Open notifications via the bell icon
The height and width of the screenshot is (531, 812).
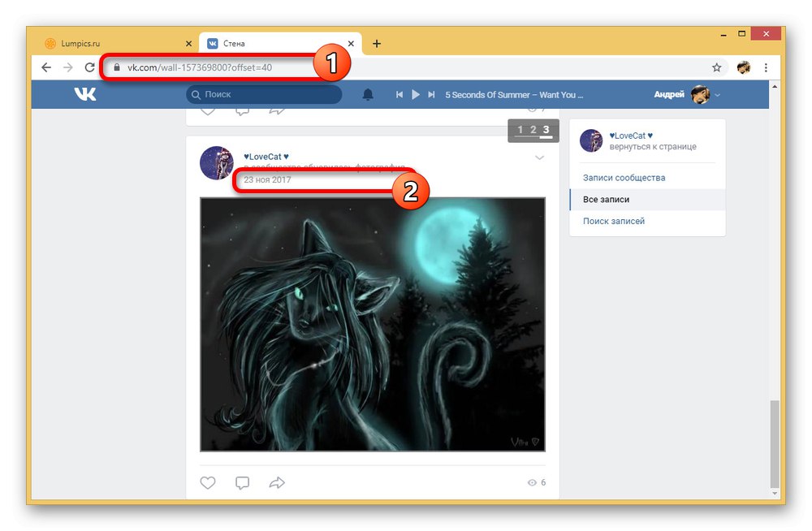click(368, 94)
